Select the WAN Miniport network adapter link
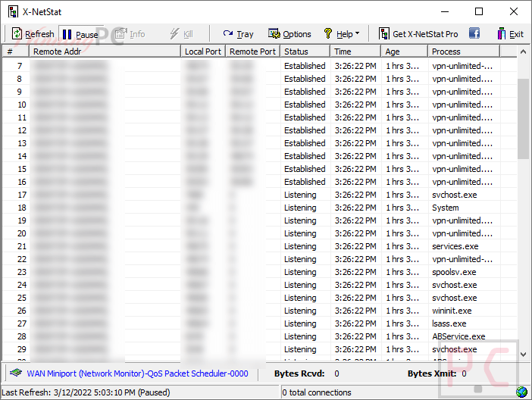532x400 pixels. pyautogui.click(x=137, y=373)
